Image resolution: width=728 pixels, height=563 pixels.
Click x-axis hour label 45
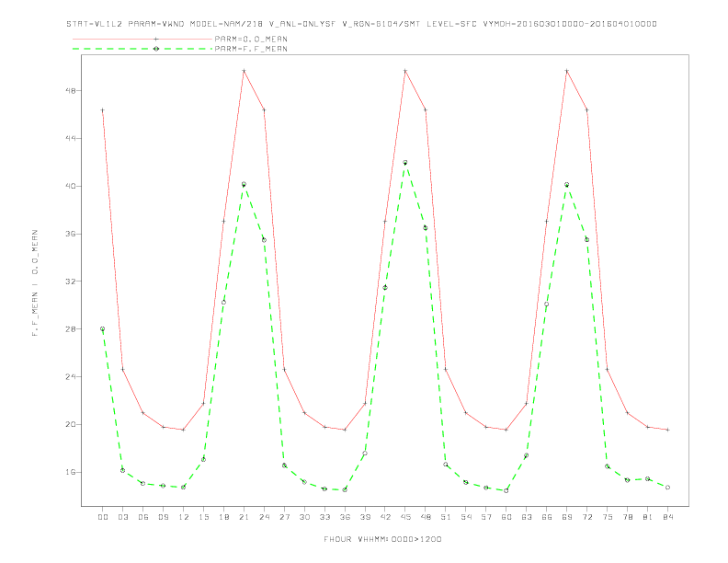pyautogui.click(x=405, y=517)
